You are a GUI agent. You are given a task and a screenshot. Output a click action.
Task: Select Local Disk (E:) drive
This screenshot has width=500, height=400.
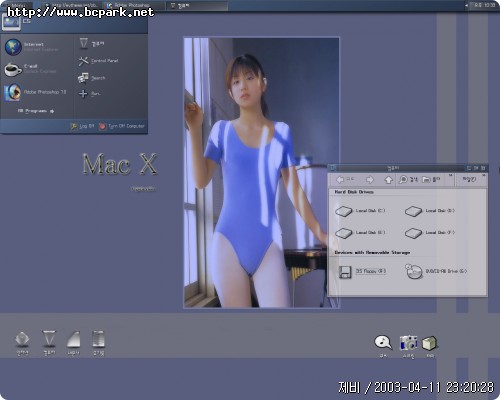click(360, 233)
